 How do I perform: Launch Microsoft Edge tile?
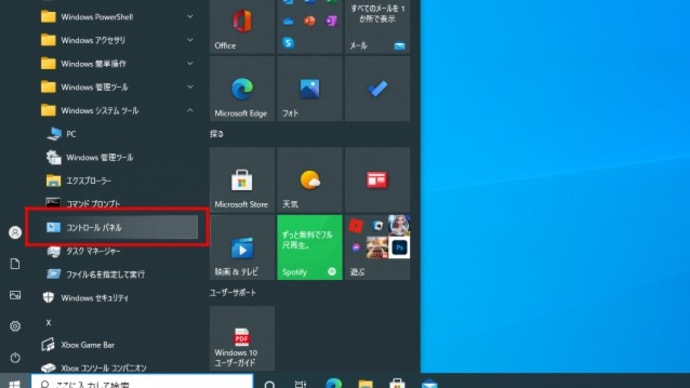(x=242, y=88)
